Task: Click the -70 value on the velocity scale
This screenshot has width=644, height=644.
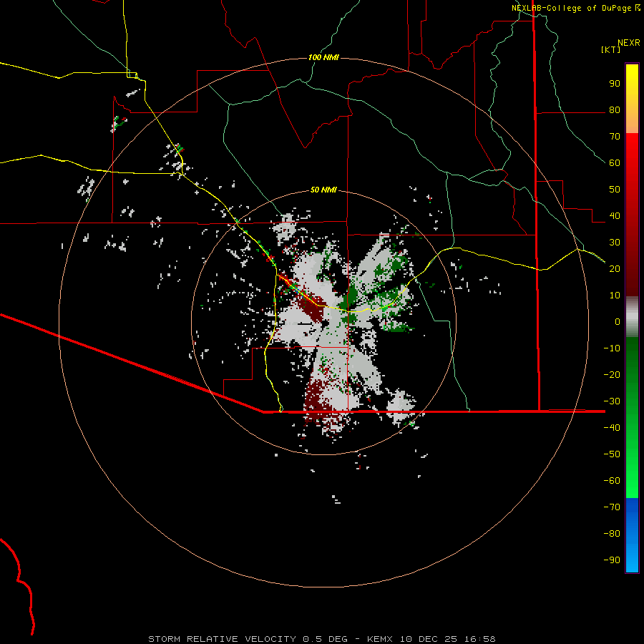Action: [612, 507]
